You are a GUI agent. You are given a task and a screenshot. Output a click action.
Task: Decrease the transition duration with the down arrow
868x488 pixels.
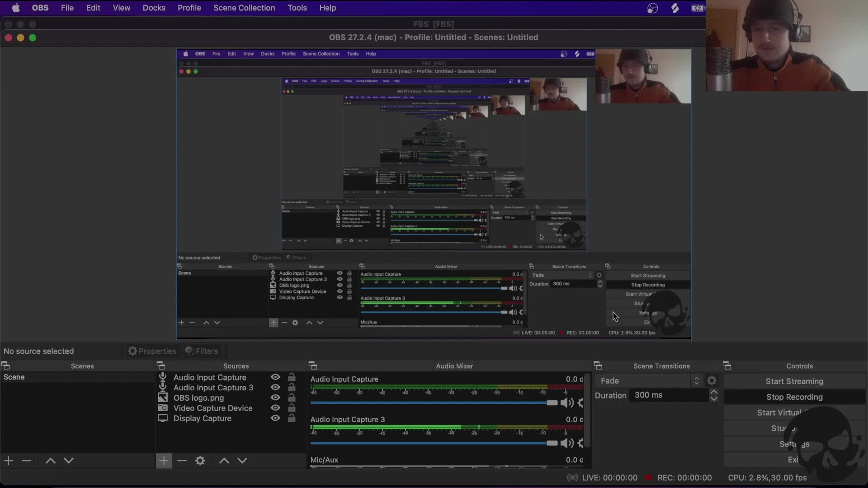click(714, 399)
